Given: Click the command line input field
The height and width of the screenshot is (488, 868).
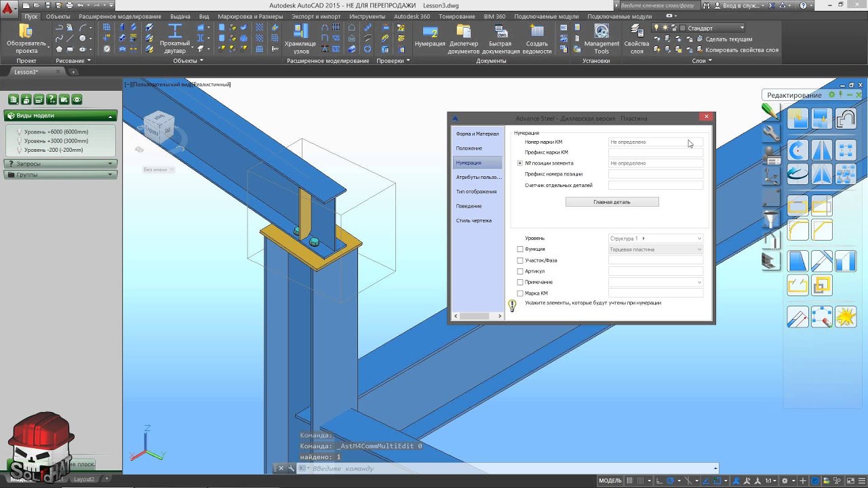Looking at the screenshot, I should click(x=509, y=468).
